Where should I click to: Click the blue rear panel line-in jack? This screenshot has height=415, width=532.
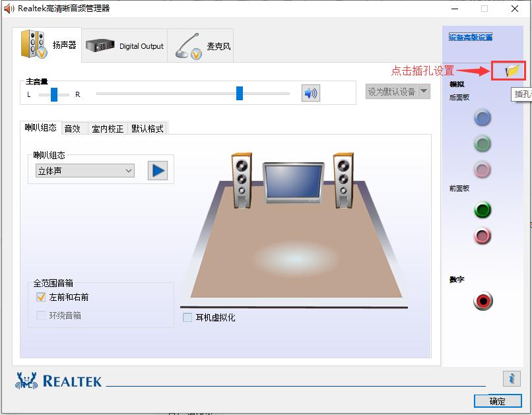(x=482, y=118)
